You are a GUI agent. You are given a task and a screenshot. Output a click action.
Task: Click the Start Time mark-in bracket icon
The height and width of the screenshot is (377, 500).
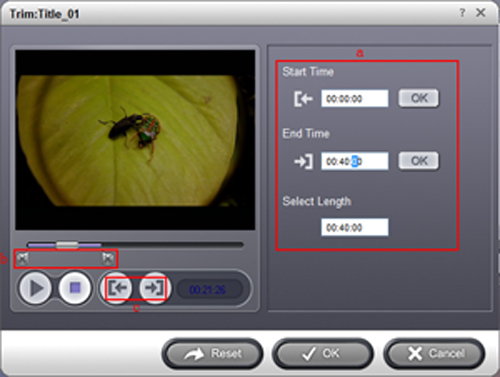[x=304, y=99]
